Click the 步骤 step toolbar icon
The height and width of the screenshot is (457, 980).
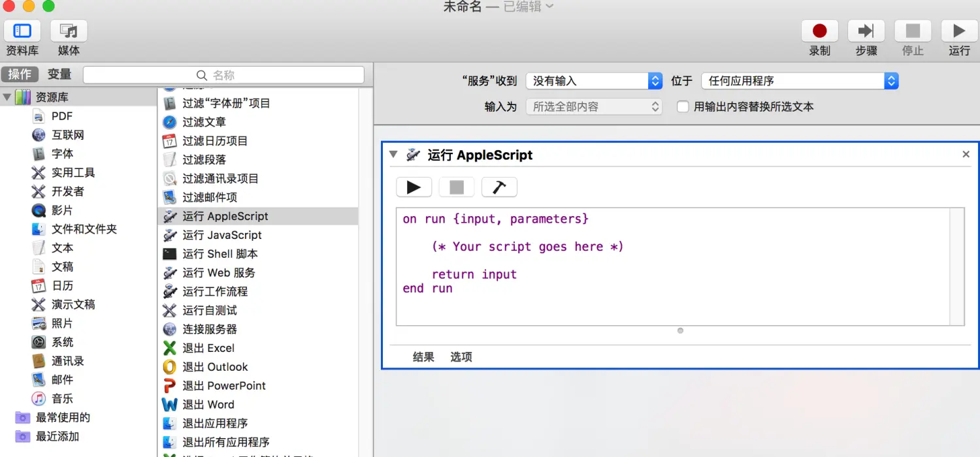tap(866, 31)
